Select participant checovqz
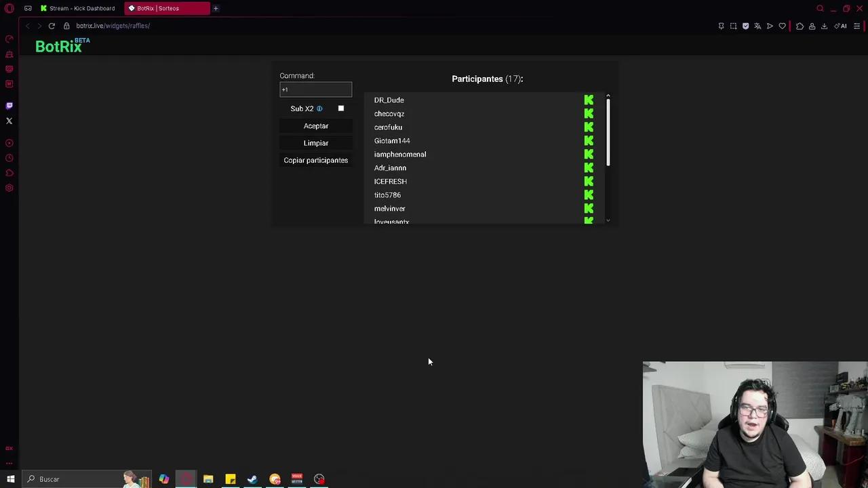This screenshot has height=488, width=868. pos(389,113)
